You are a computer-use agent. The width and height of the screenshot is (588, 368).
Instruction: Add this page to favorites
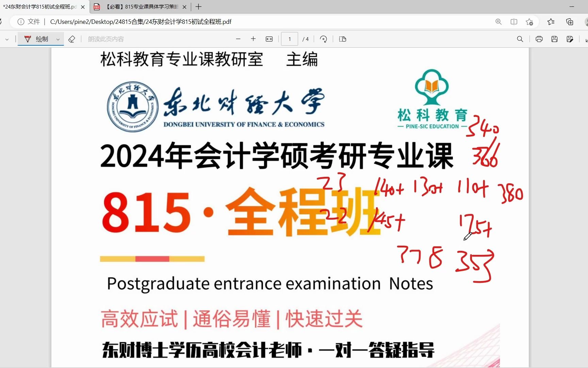(529, 22)
